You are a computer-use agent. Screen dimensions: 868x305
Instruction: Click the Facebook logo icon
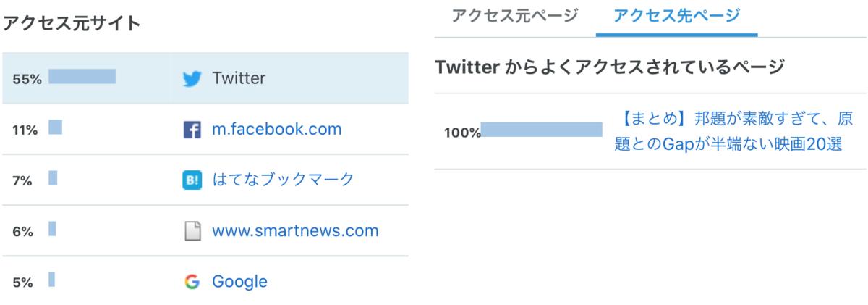(x=192, y=130)
